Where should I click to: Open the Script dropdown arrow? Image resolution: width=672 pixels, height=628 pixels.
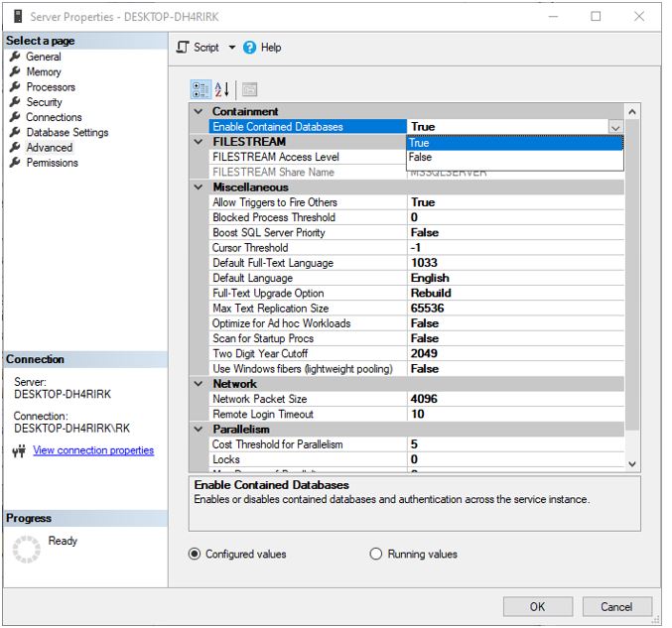(232, 47)
